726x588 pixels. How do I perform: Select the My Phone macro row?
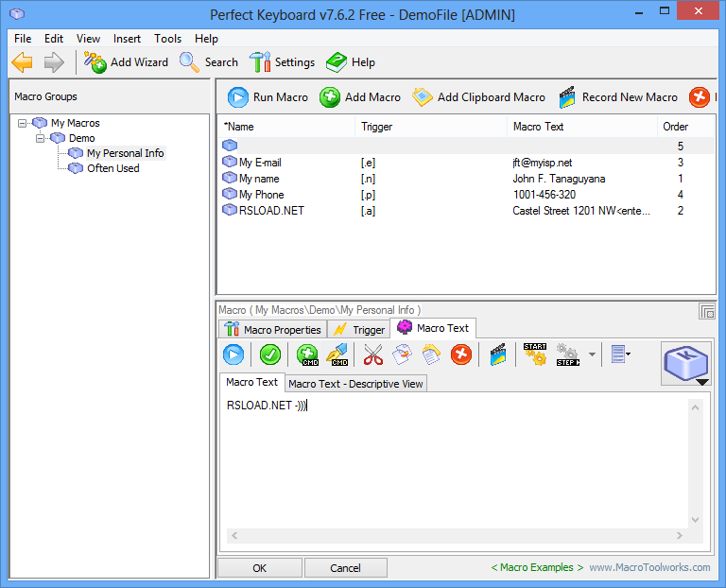tap(466, 195)
